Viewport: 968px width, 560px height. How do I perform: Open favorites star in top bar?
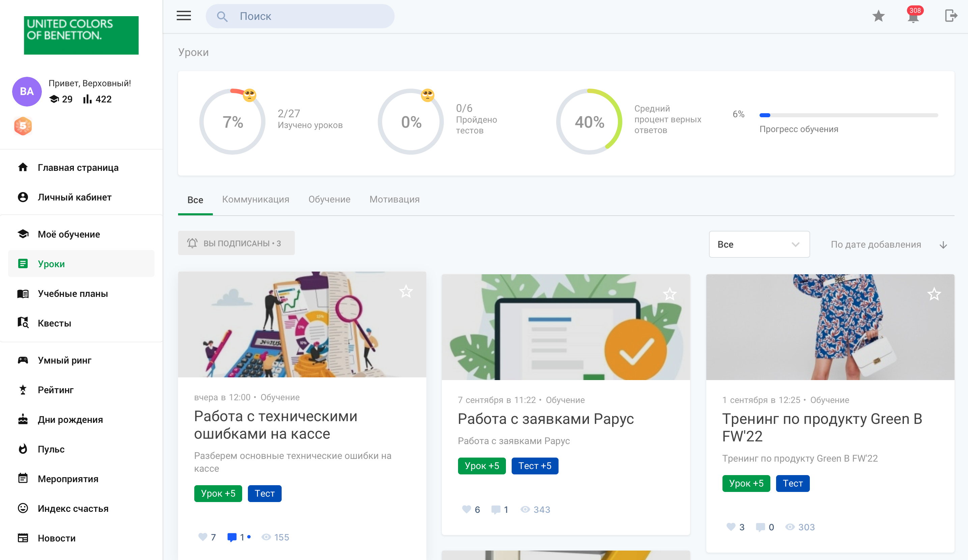click(878, 16)
